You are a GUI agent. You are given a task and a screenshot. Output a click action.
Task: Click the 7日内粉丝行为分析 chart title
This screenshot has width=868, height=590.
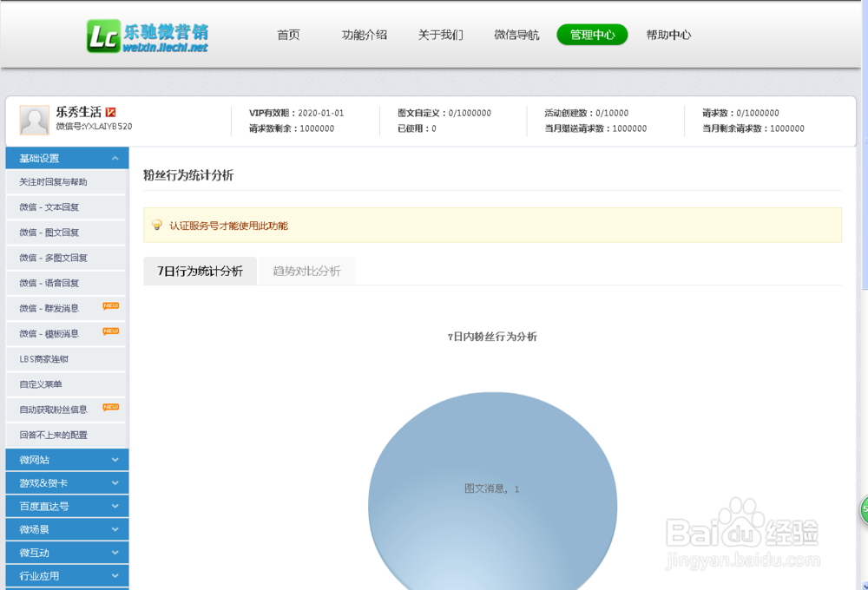(493, 337)
